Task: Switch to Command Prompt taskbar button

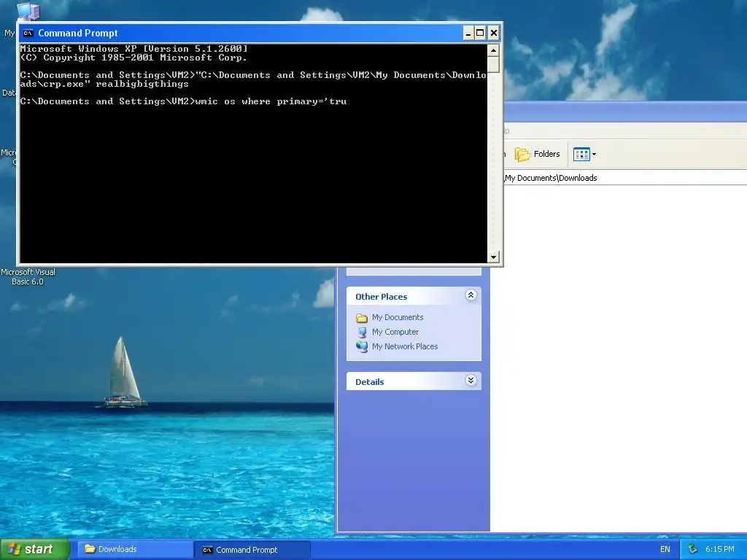Action: pyautogui.click(x=252, y=550)
